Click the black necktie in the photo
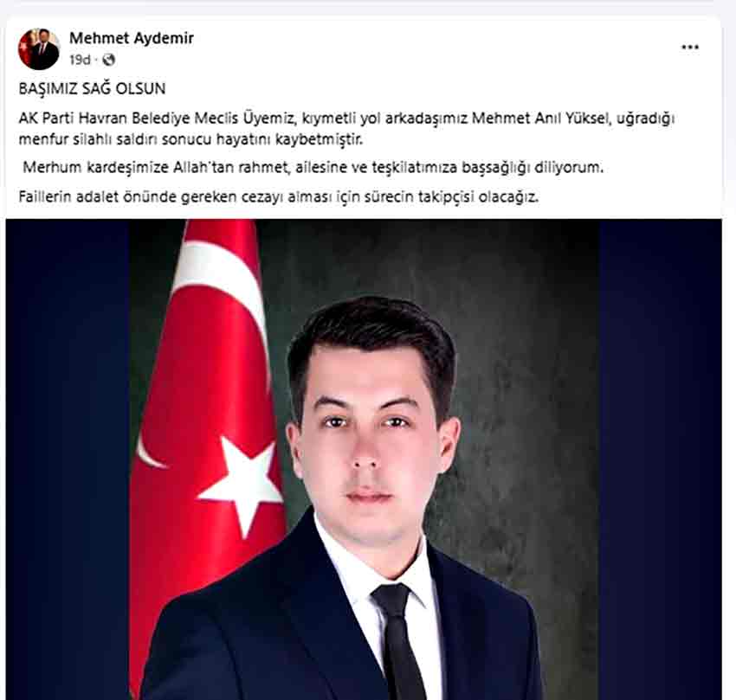This screenshot has width=736, height=700. coord(398,643)
